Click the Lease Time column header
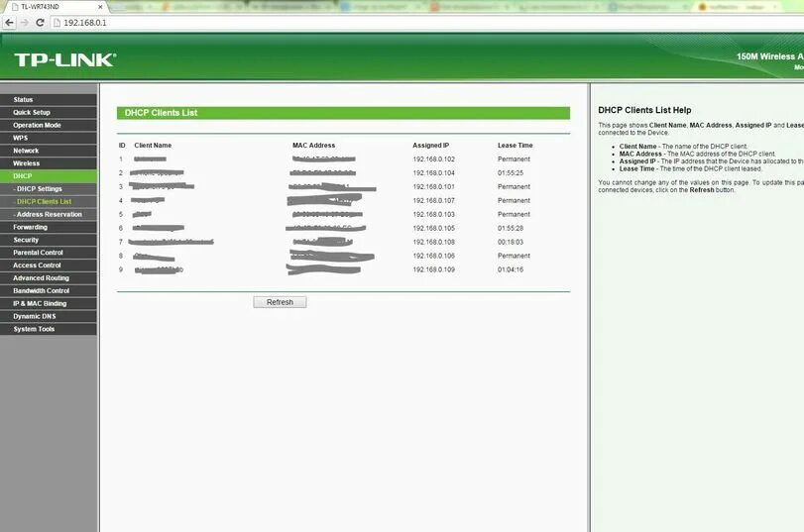Screen dimensions: 804x532 (516, 146)
